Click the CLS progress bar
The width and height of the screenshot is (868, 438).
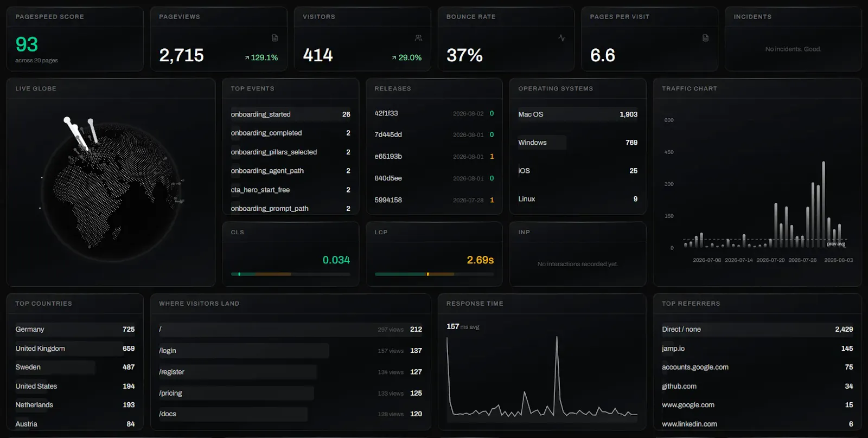291,274
